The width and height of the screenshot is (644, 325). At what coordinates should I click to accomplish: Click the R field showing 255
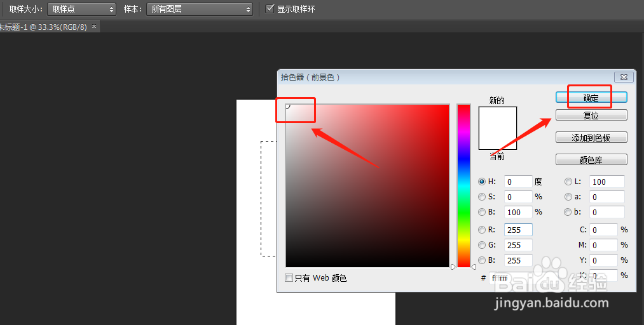[x=518, y=230]
